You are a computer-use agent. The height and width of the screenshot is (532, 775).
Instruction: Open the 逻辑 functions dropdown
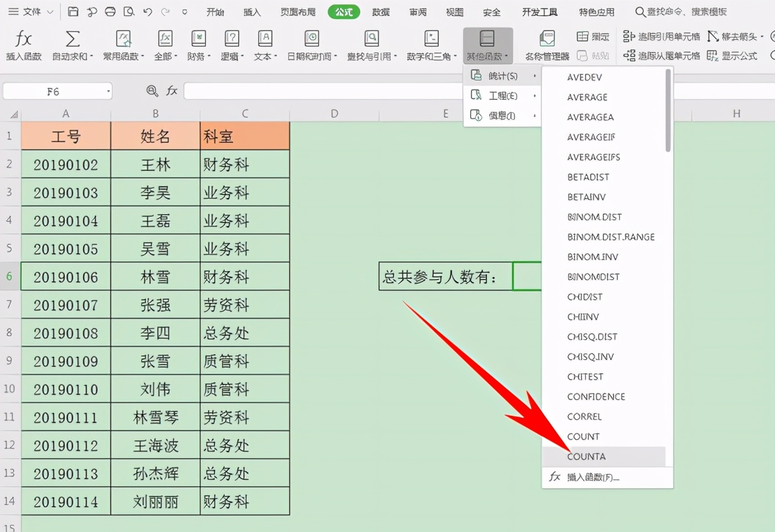232,46
